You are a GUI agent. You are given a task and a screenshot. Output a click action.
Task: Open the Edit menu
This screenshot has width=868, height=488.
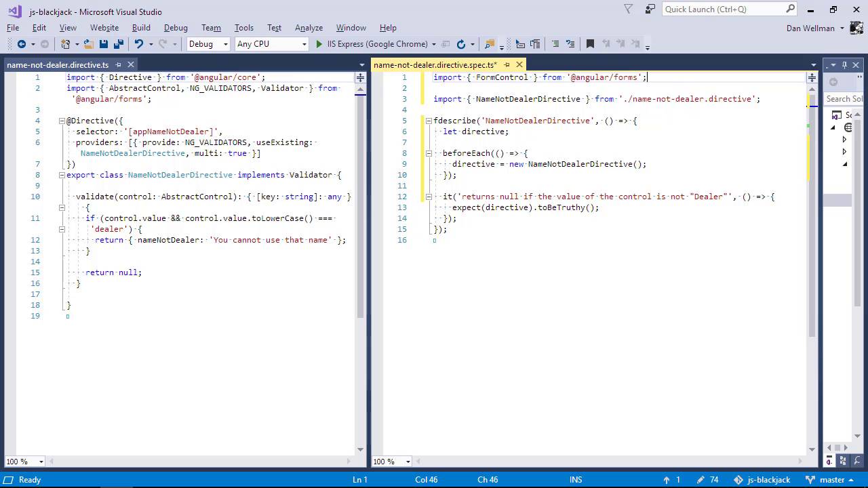point(39,28)
